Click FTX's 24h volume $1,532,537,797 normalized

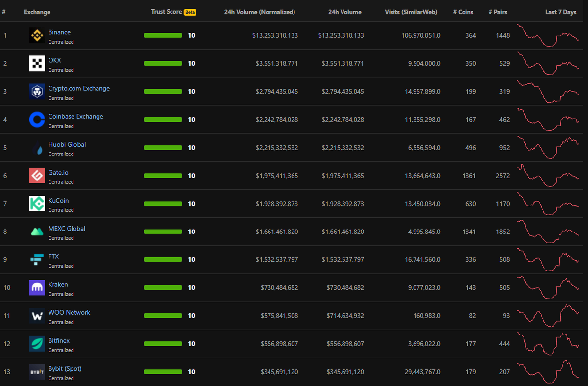[x=277, y=259]
